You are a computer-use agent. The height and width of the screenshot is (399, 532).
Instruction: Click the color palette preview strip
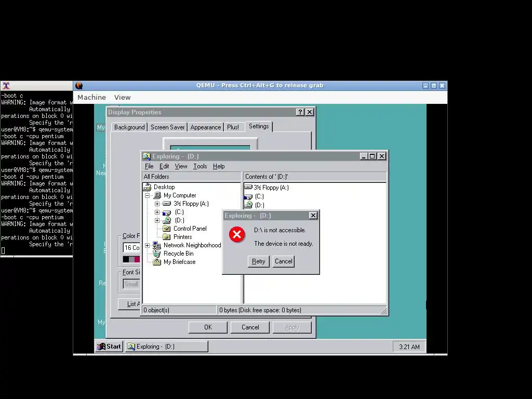click(x=131, y=259)
